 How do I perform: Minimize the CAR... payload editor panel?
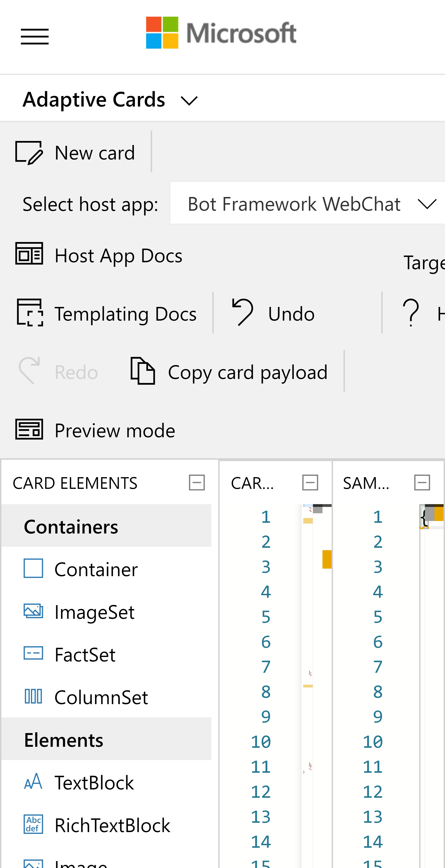click(x=310, y=482)
